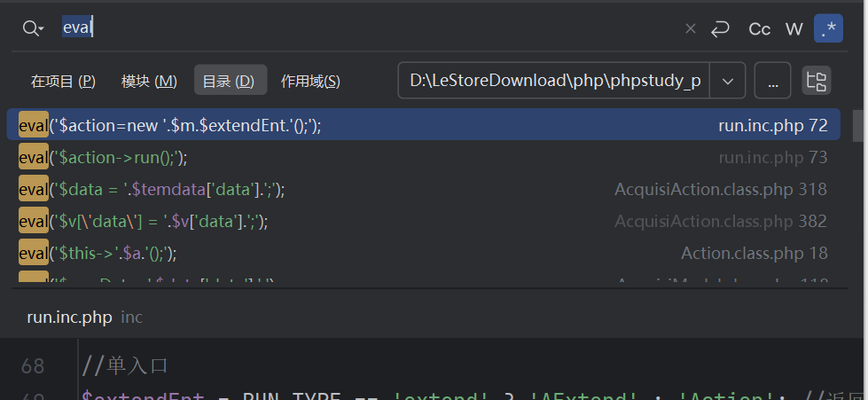Switch to 在项目 (P) scope tab
Image resolution: width=868 pixels, height=400 pixels.
[x=63, y=81]
